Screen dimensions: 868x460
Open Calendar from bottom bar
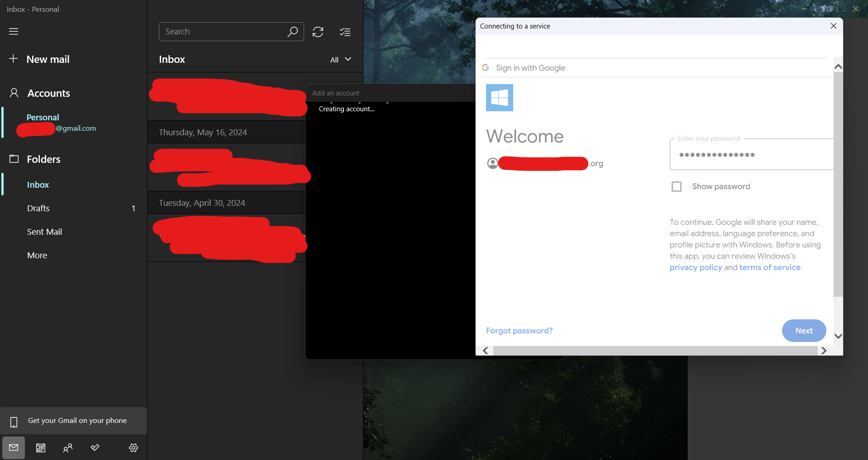pos(41,448)
